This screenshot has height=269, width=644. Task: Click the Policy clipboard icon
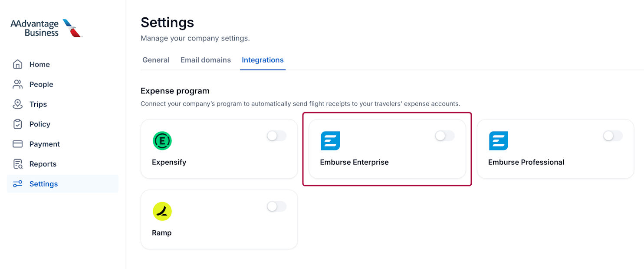pos(18,124)
